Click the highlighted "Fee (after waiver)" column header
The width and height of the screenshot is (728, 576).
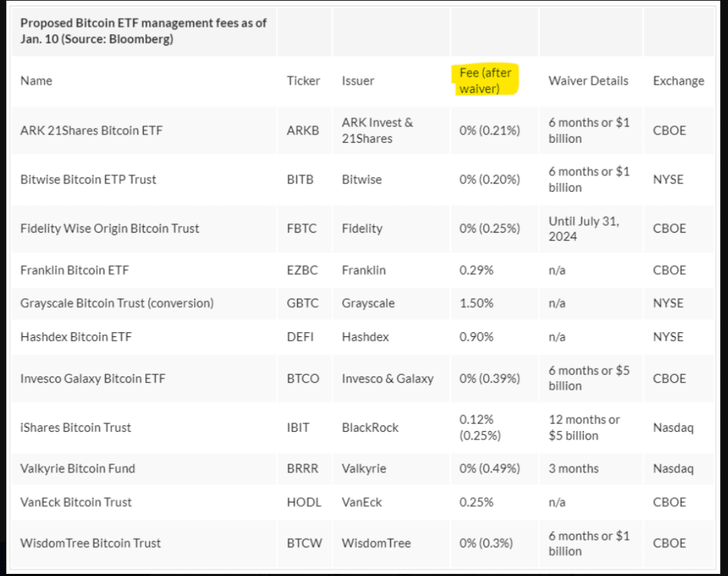[485, 80]
